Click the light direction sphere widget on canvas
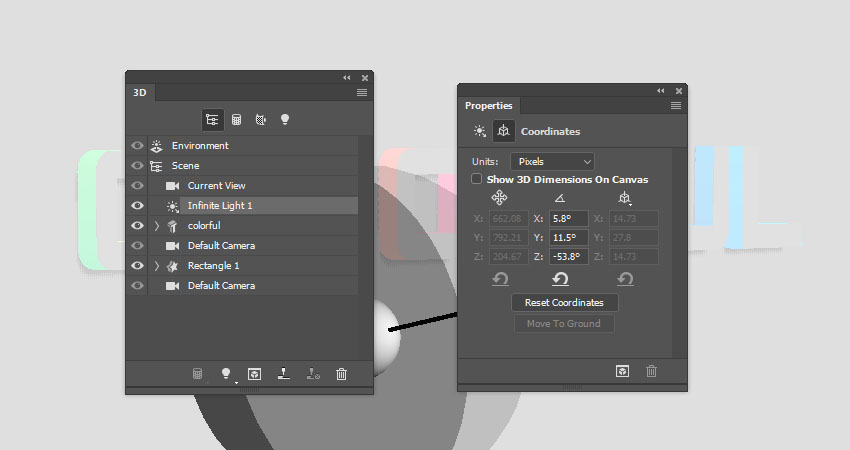The image size is (850, 450). pos(386,337)
